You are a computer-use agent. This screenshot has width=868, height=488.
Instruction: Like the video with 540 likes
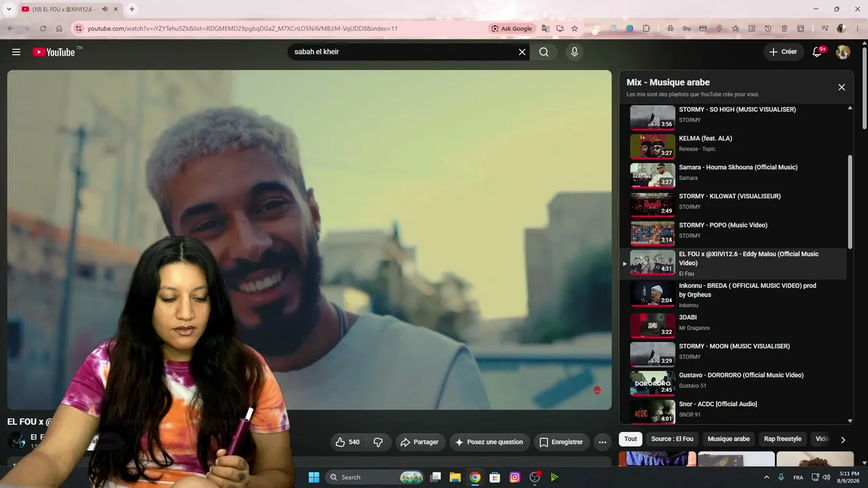point(348,442)
